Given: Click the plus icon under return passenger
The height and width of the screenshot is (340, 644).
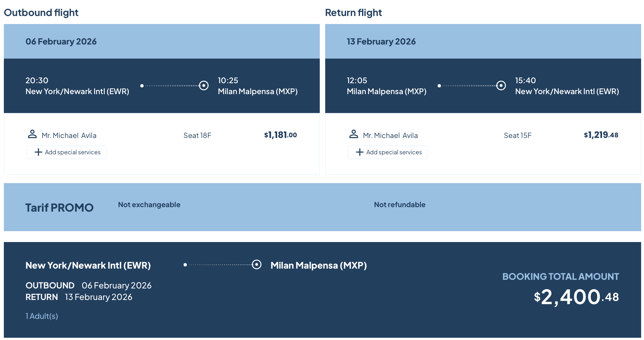Looking at the screenshot, I should tap(359, 152).
